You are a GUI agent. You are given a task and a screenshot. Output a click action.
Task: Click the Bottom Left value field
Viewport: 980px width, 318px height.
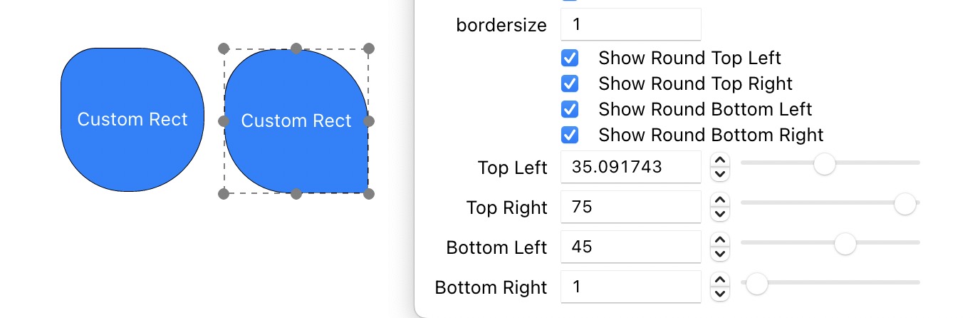click(x=630, y=247)
